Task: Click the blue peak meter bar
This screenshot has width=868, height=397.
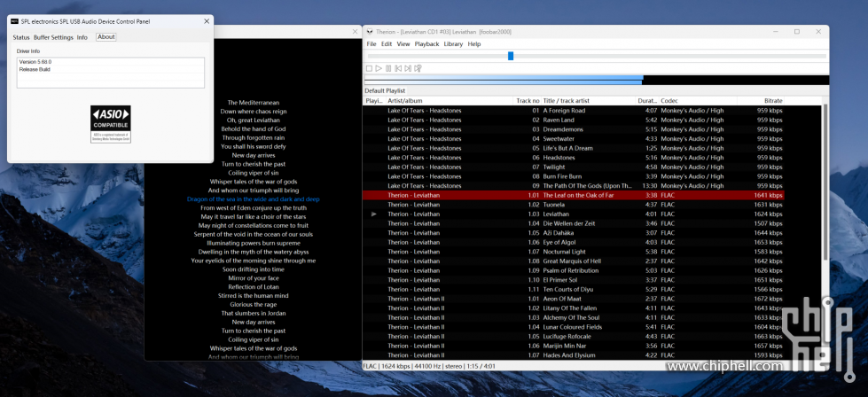Action: (x=504, y=80)
